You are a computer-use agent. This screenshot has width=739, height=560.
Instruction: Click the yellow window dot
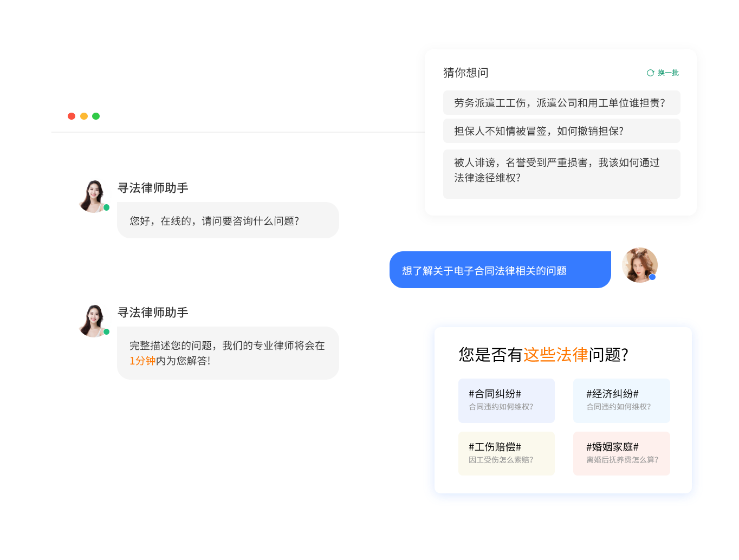click(84, 116)
